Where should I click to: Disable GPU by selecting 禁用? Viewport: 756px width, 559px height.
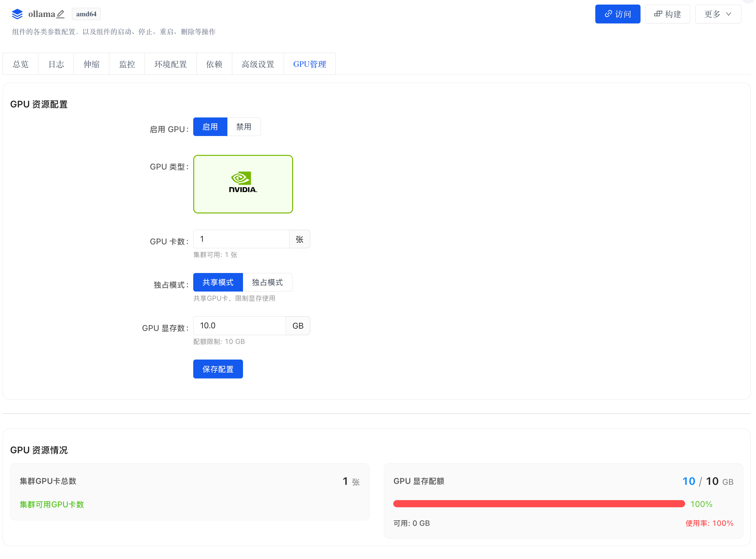244,127
